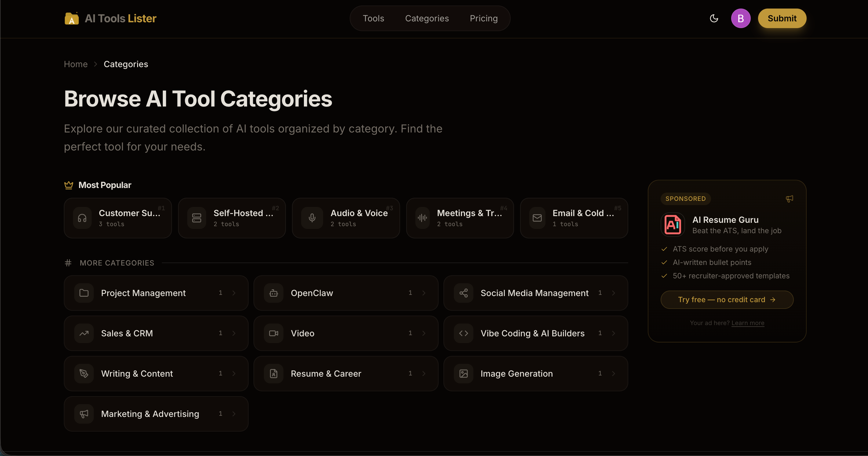This screenshot has height=456, width=868.
Task: Click the megaphone icon on the sponsored panel
Action: click(x=789, y=199)
